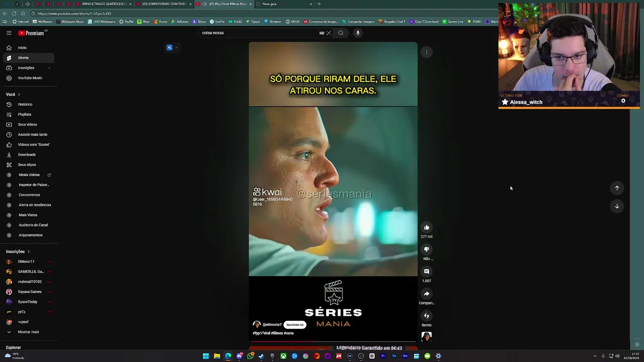Open Inspetor de Palavras tool
This screenshot has width=644, height=362.
(x=29, y=185)
